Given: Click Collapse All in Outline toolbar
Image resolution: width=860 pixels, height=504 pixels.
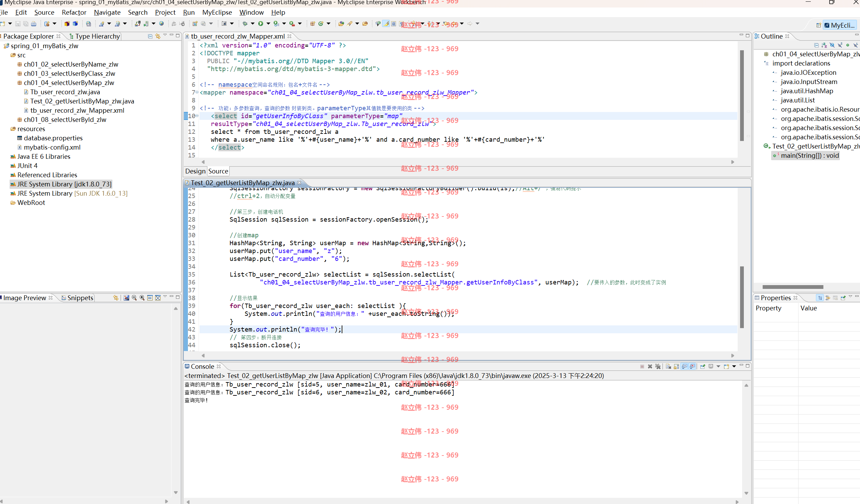Looking at the screenshot, I should [x=816, y=45].
